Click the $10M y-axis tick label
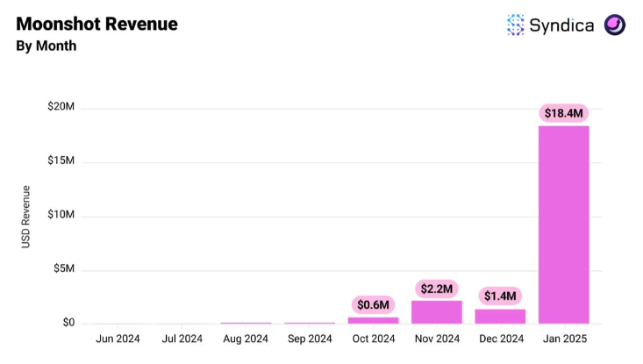 61,215
